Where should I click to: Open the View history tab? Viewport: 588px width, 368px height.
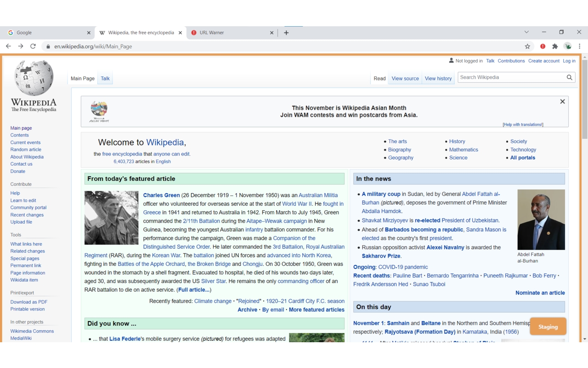point(438,79)
